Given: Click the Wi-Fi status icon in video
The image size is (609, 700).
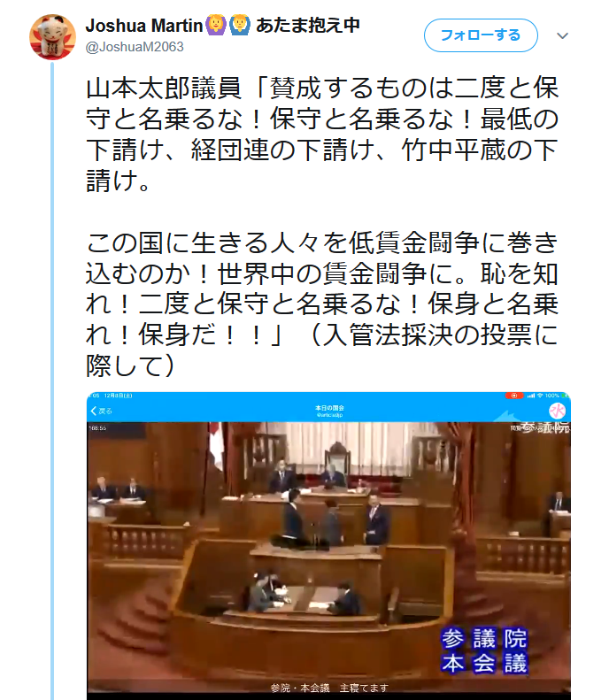Looking at the screenshot, I should click(x=540, y=396).
